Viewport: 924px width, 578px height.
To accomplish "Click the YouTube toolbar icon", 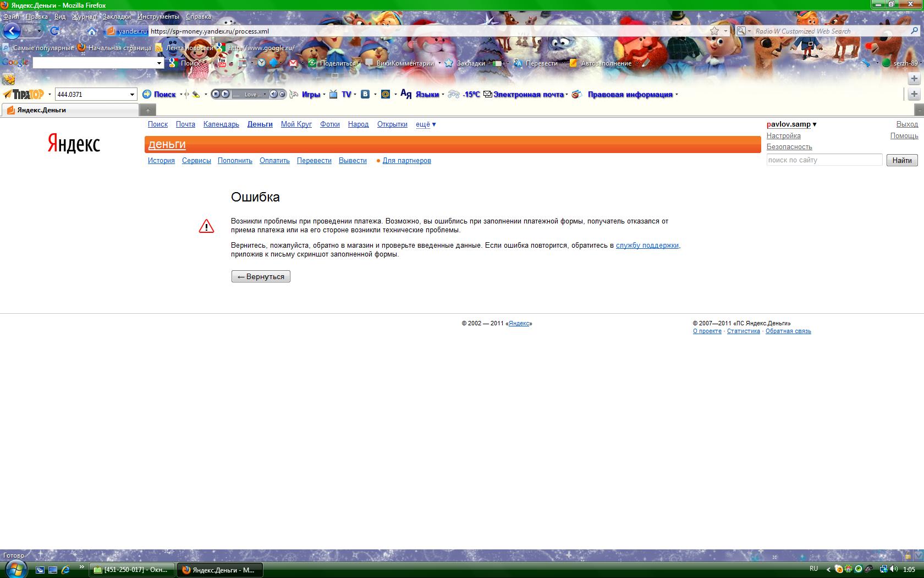I will click(x=222, y=62).
